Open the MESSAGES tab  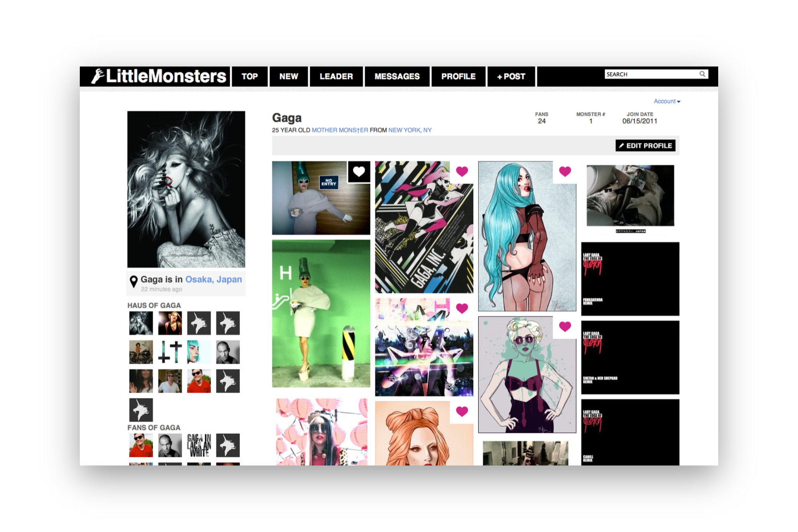(x=397, y=76)
